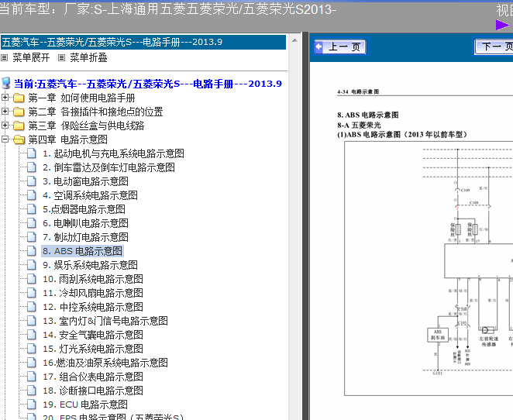Click page icon of 诊断接口电路示意图
Viewport: 513px width, 420px height.
point(32,391)
